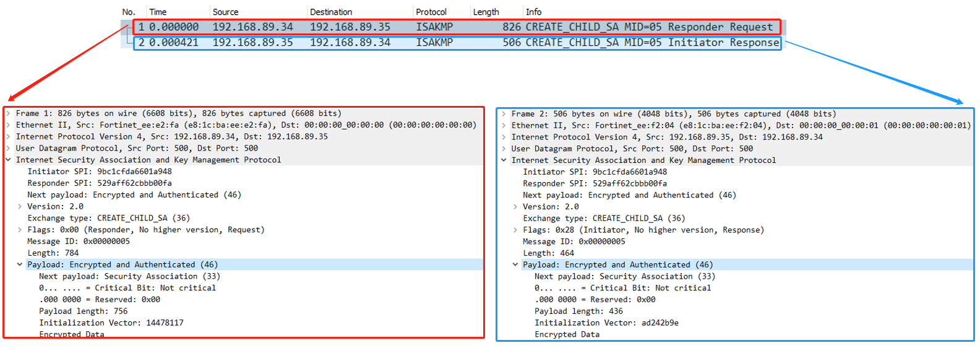Click the Destination column header
This screenshot has width=980, height=348.
pos(331,12)
